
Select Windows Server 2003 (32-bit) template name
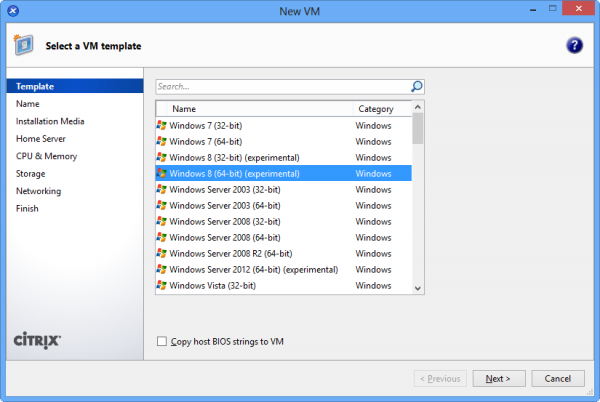point(225,190)
